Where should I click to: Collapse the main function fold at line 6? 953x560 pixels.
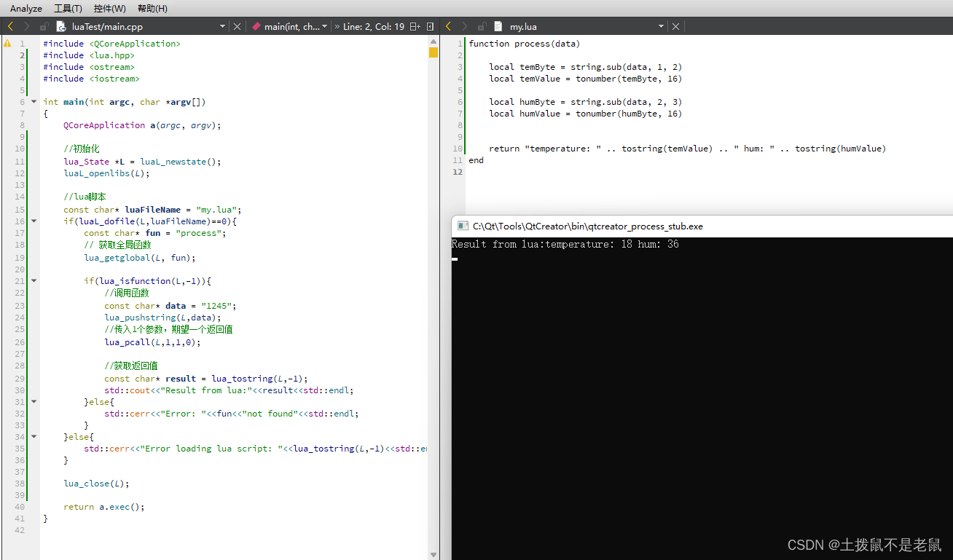click(x=34, y=102)
